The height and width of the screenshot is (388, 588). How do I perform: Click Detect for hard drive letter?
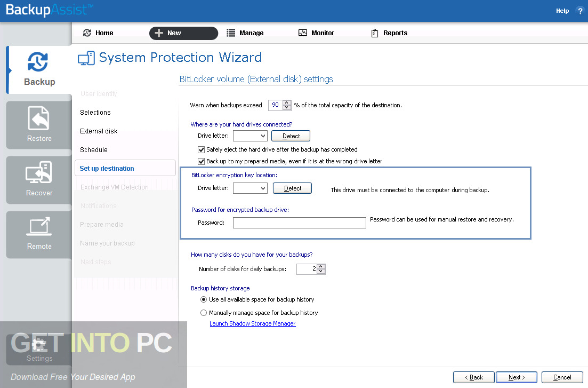(291, 136)
